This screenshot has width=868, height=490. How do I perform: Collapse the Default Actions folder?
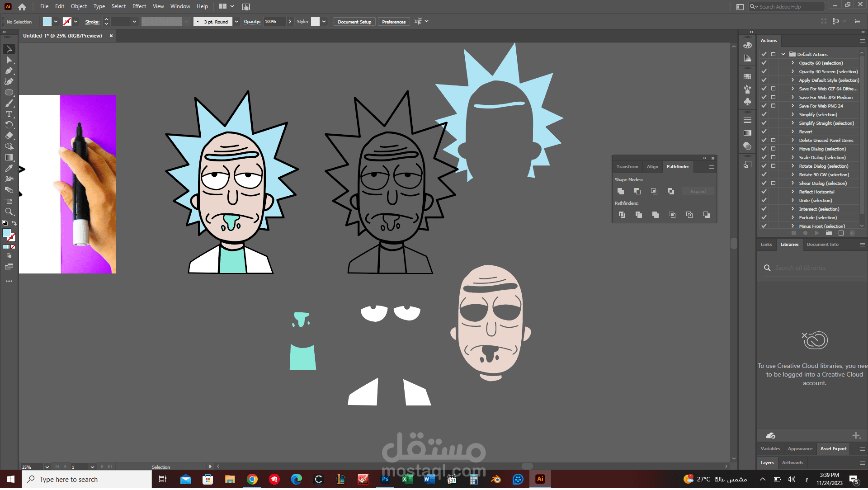(x=783, y=54)
